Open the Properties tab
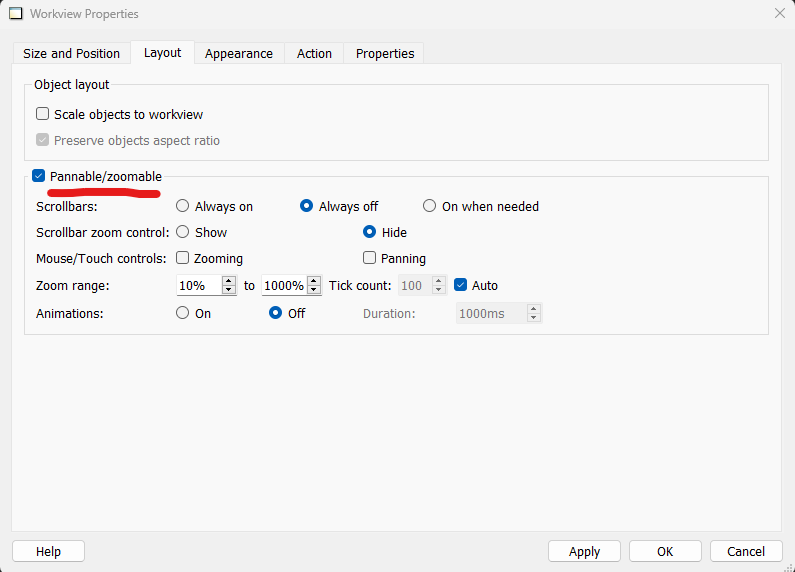Viewport: 795px width, 572px height. (384, 53)
